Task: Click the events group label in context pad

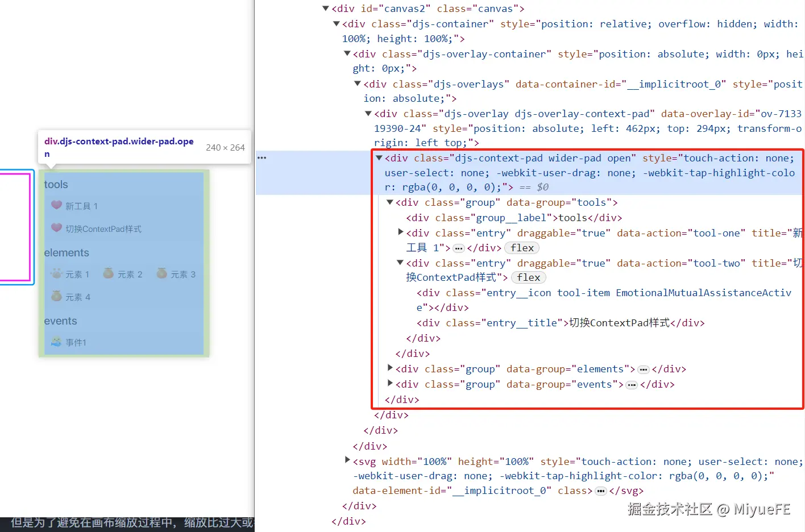Action: click(x=60, y=321)
